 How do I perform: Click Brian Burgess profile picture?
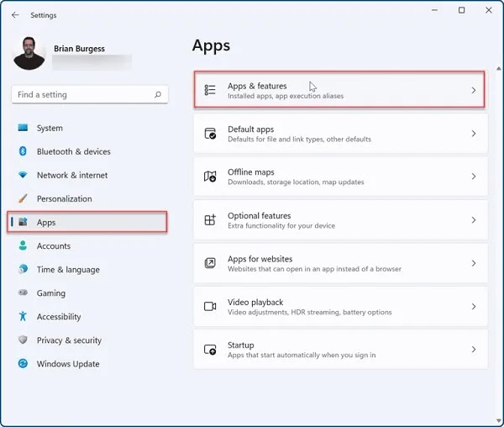(29, 53)
